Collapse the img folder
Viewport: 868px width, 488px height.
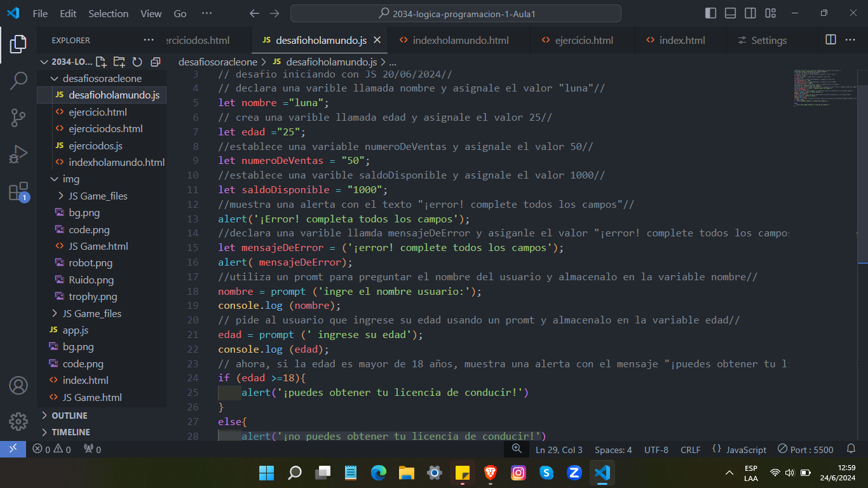point(102,179)
